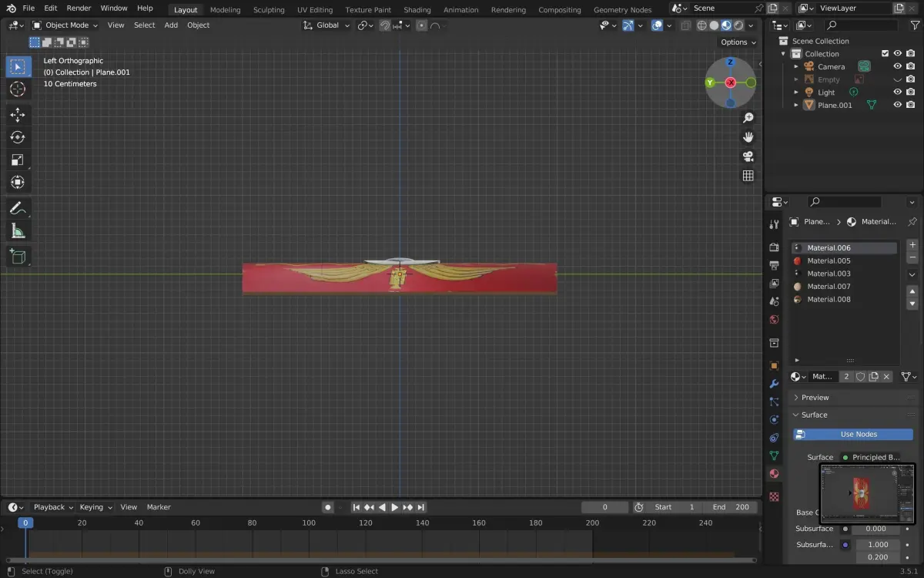Adjust the Subsurface value slider
924x578 pixels.
877,529
